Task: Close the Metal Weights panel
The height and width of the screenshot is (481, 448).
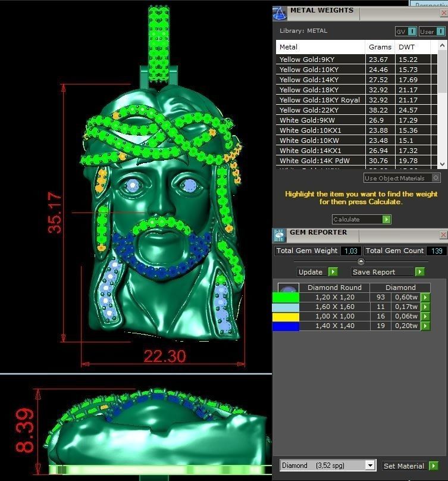Action: click(x=444, y=13)
